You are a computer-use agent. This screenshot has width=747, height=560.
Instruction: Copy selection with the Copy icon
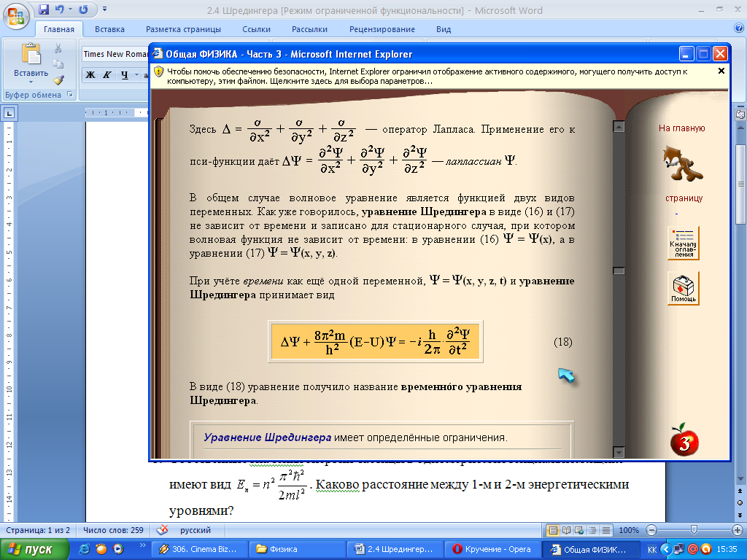click(58, 64)
